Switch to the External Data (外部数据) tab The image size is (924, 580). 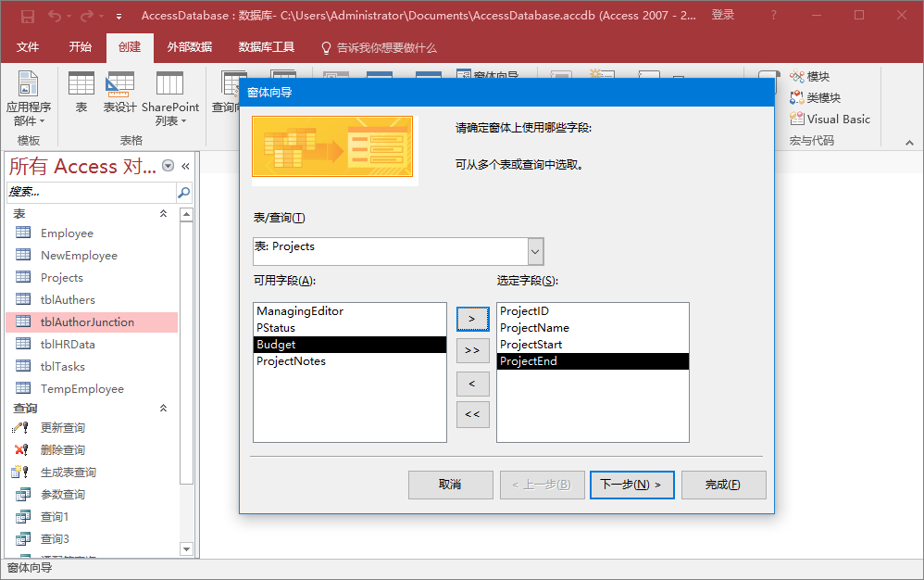(x=189, y=47)
